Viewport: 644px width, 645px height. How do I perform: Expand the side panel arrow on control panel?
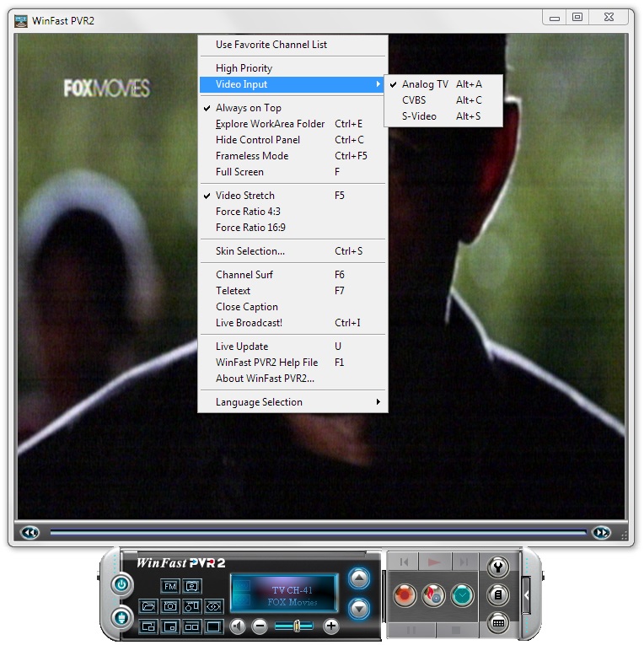pos(526,595)
